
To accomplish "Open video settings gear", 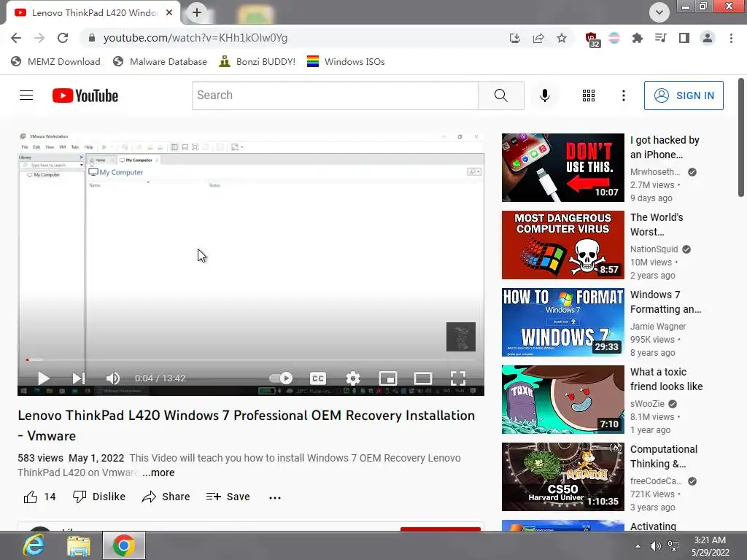I will click(353, 378).
